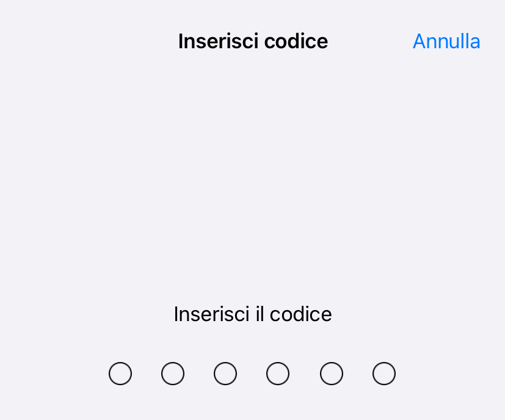The width and height of the screenshot is (505, 420).
Task: Click the "Inserisci codice" header title
Action: (x=253, y=42)
